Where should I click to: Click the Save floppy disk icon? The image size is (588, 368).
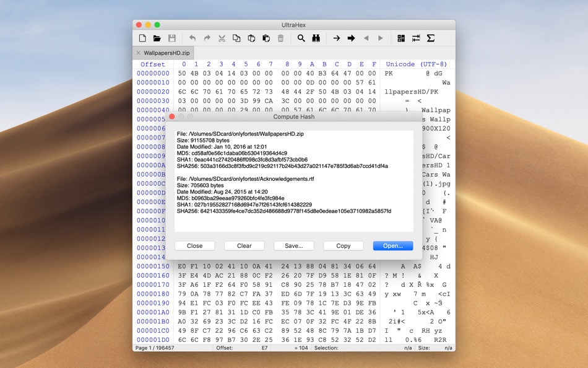click(x=172, y=38)
